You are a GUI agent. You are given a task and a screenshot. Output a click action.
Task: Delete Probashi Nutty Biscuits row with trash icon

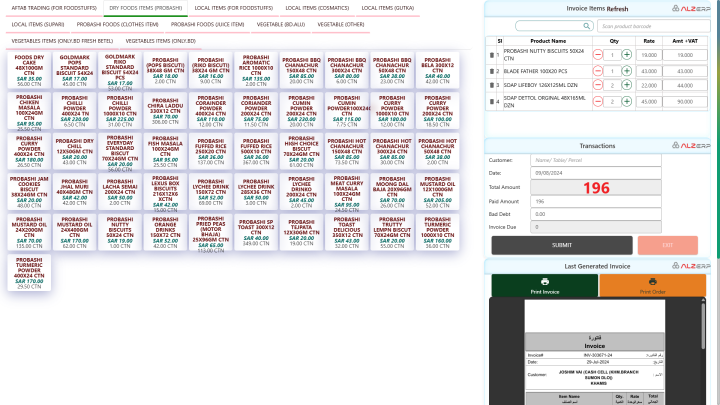[493, 53]
